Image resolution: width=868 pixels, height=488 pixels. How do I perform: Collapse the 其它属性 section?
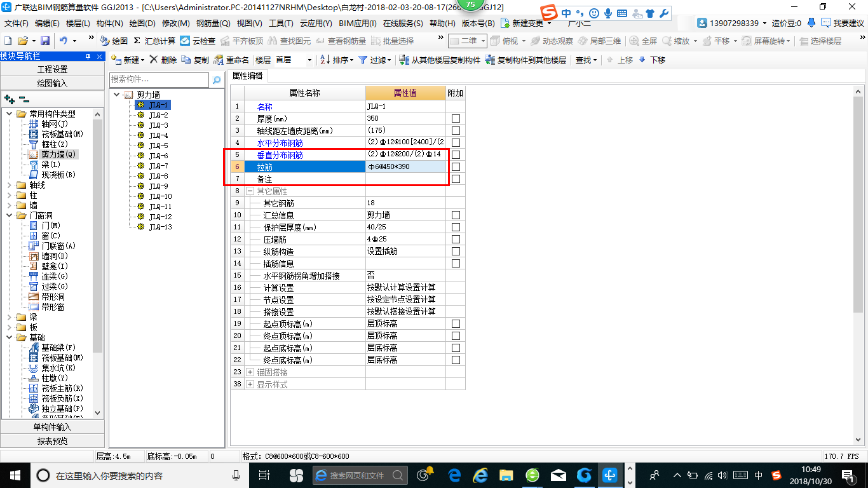pos(248,191)
